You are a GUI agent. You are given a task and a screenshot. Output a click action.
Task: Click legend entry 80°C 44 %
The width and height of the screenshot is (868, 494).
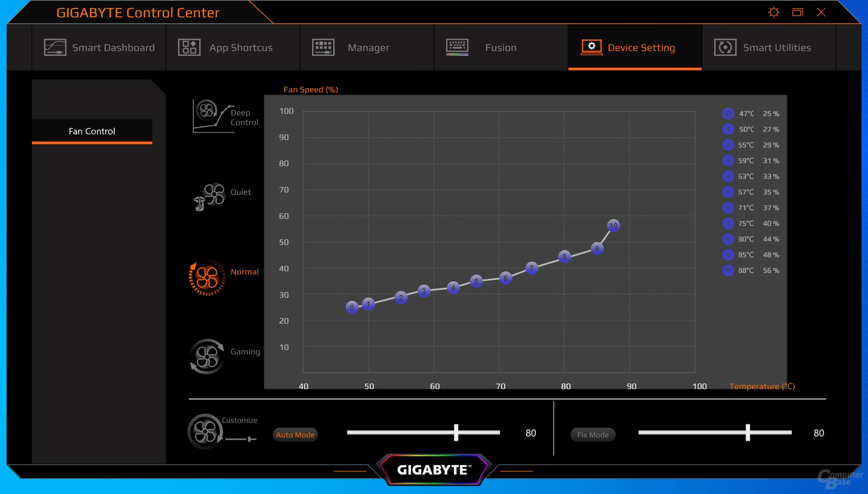coord(751,239)
